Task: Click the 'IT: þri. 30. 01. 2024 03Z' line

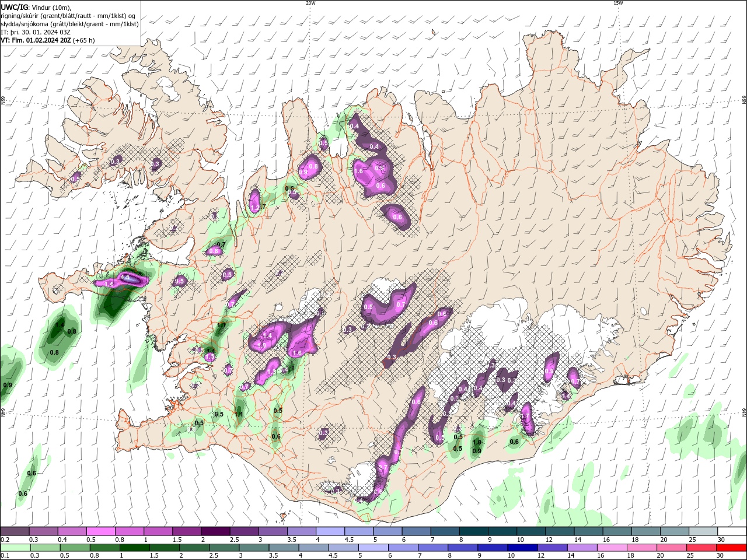Action: click(36, 32)
